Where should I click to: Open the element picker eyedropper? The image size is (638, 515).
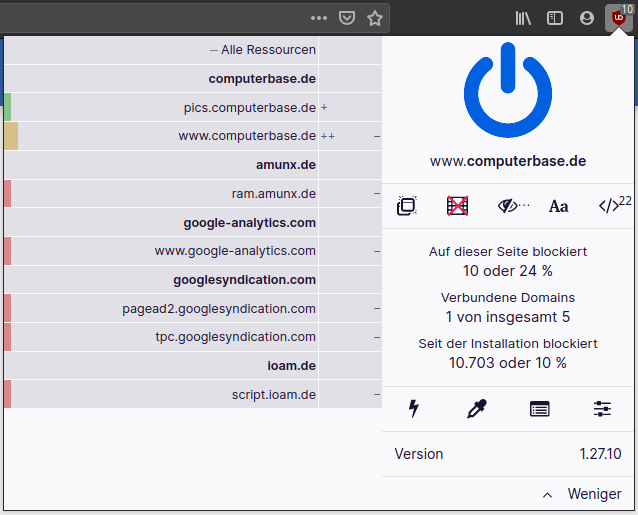[477, 409]
